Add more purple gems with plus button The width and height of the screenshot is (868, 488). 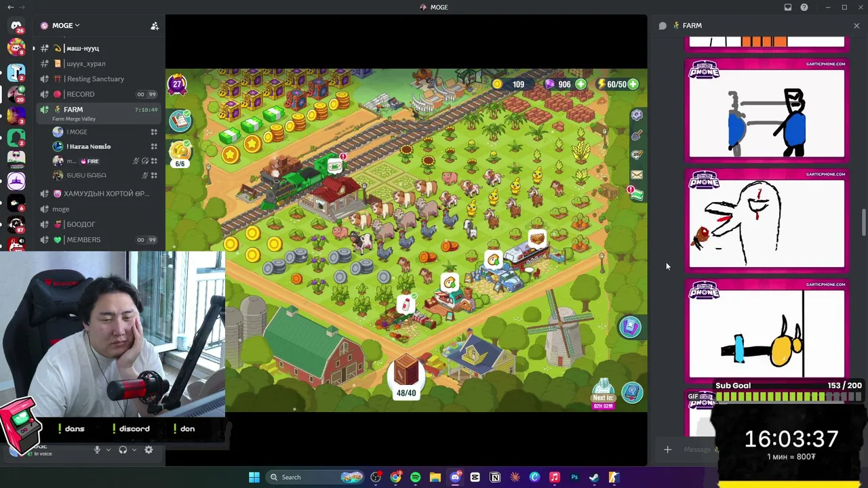click(x=580, y=84)
